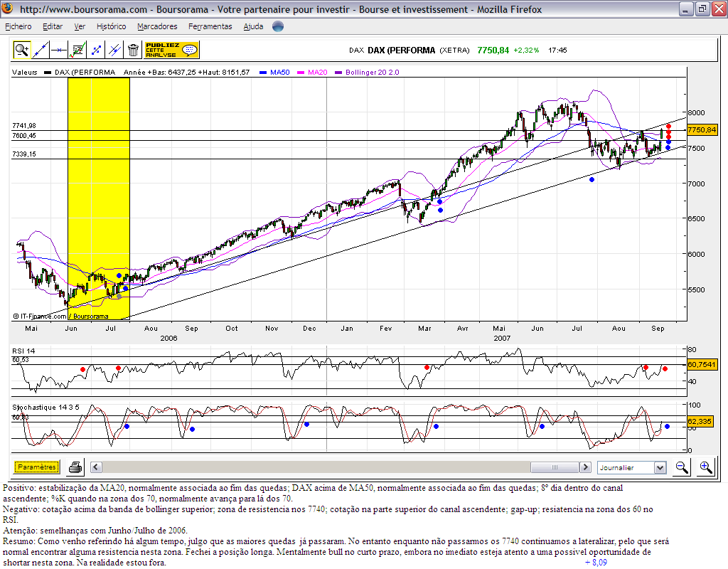
Task: Print the chart with printer icon
Action: point(75,467)
